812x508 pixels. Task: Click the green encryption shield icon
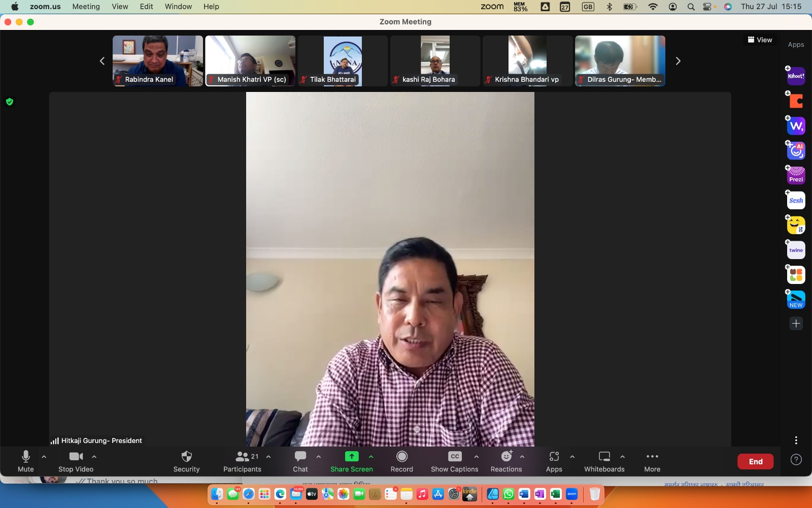pyautogui.click(x=9, y=102)
